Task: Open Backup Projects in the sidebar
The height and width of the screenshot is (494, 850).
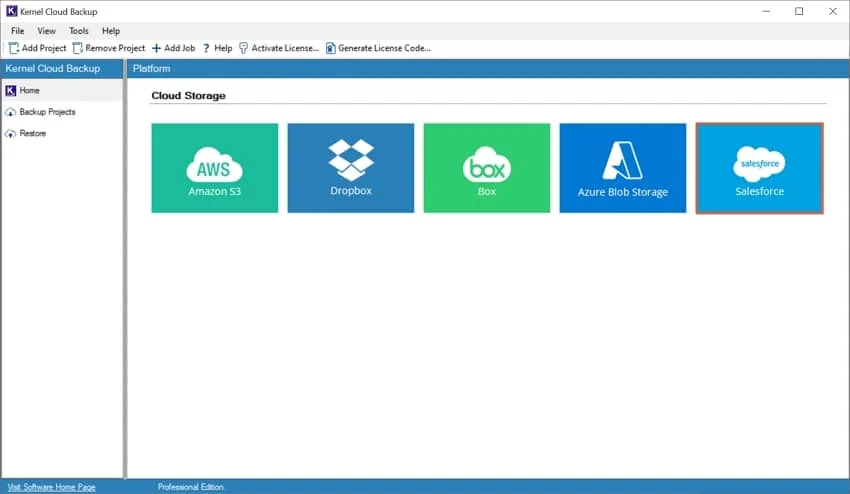Action: (x=62, y=112)
